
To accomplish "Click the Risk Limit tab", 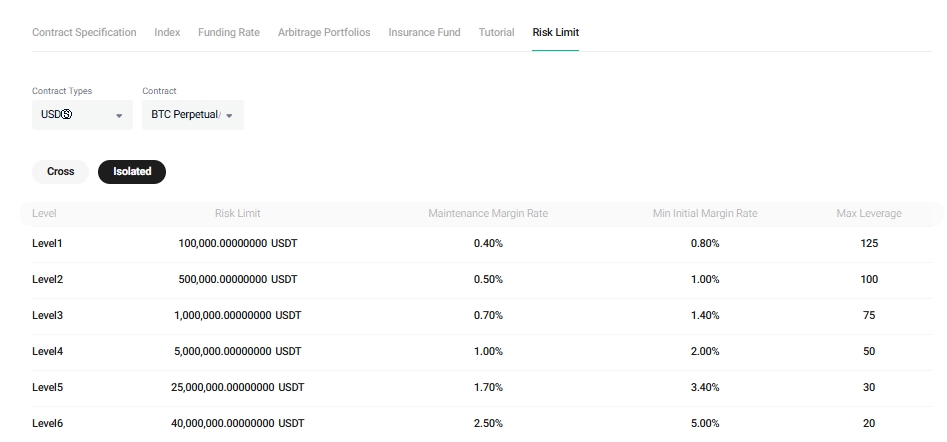I will click(555, 33).
